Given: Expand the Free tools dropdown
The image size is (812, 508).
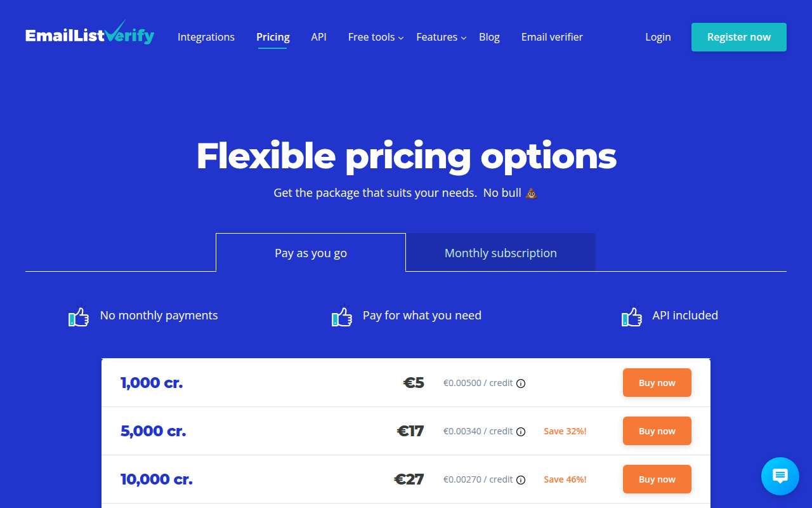Looking at the screenshot, I should pyautogui.click(x=376, y=37).
